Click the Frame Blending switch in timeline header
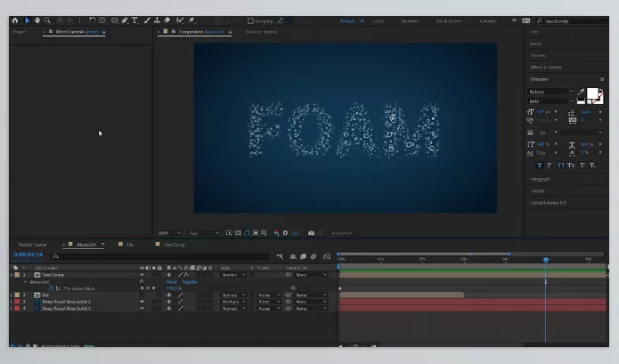The width and height of the screenshot is (619, 364). click(303, 256)
